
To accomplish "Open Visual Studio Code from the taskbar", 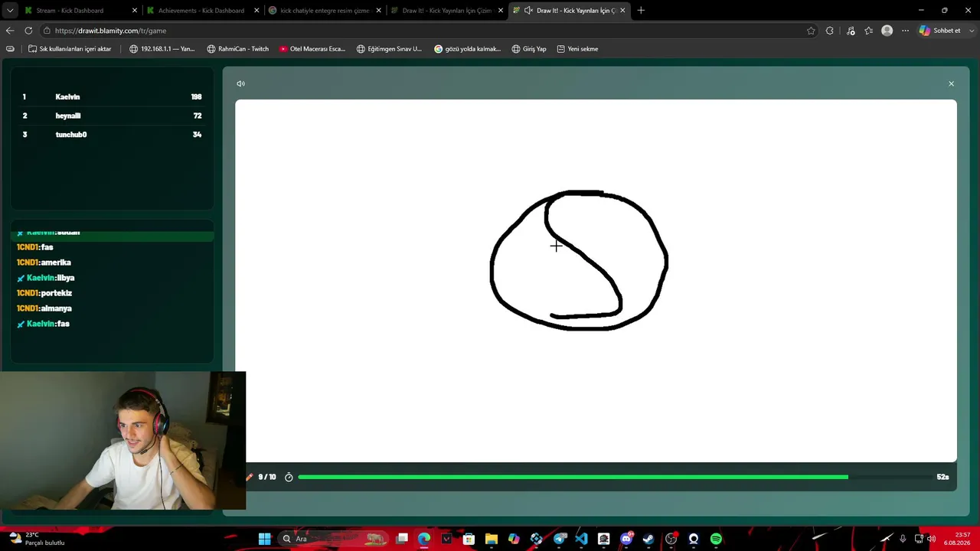I will click(x=581, y=539).
